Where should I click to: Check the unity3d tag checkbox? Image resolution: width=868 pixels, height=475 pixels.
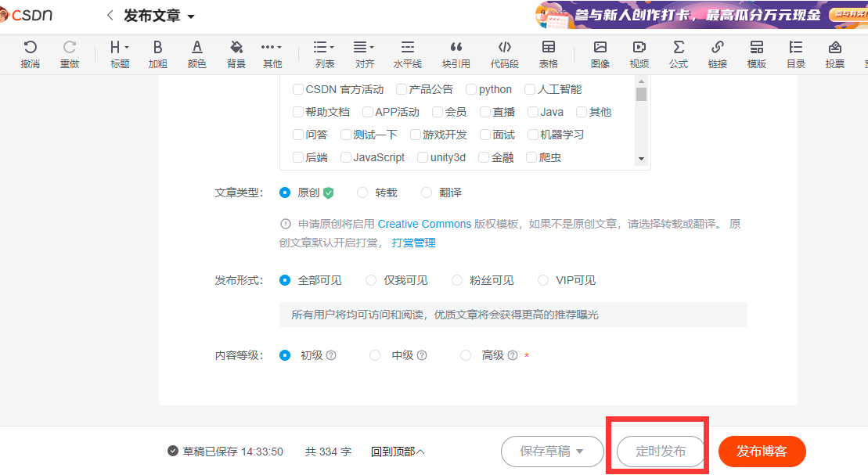click(423, 157)
